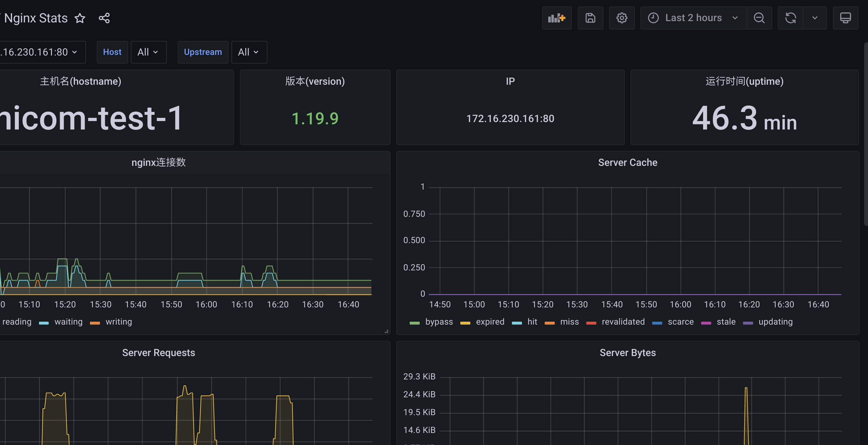The width and height of the screenshot is (868, 445).
Task: Click the Nginx Stats dashboard title
Action: coord(36,18)
